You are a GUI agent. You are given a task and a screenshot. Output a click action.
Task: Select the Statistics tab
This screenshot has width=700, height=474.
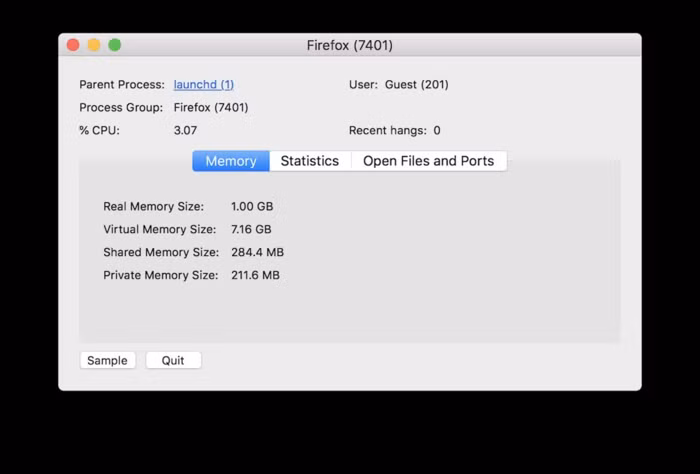coord(309,161)
